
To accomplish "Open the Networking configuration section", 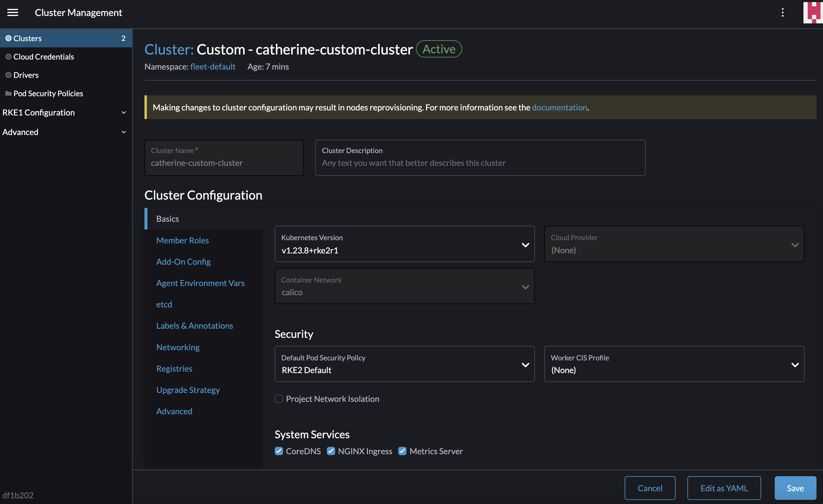I will click(178, 347).
